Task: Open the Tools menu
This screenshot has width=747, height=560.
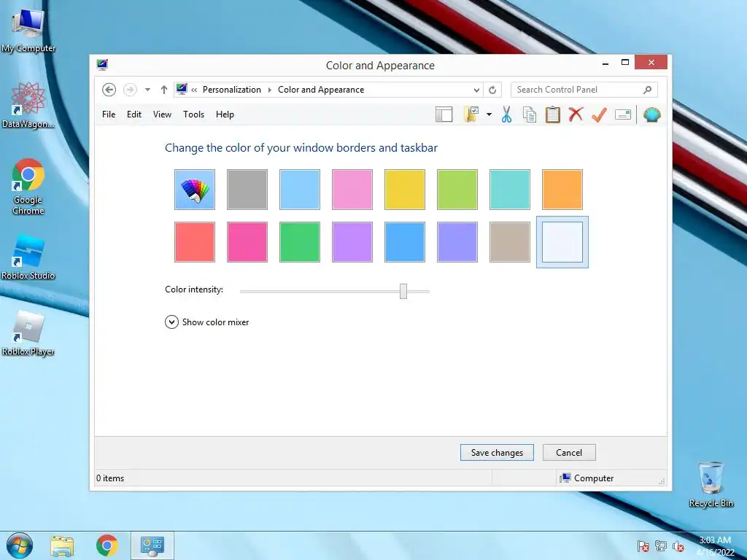Action: coord(193,114)
